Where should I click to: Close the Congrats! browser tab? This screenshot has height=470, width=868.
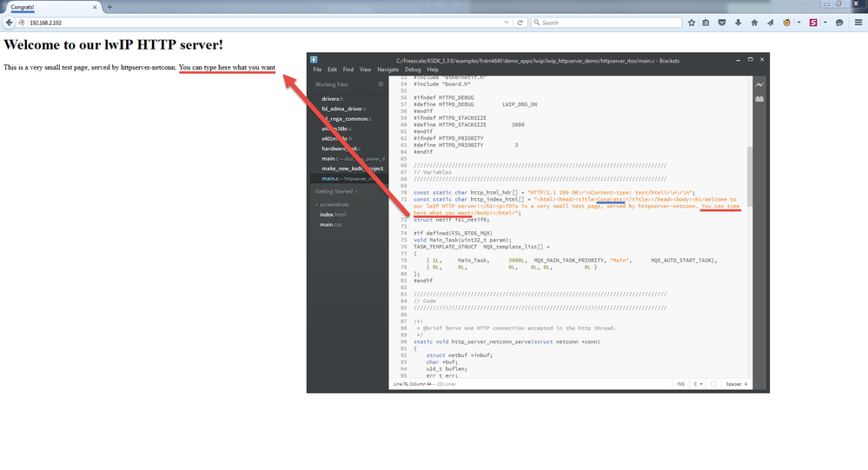(x=95, y=7)
